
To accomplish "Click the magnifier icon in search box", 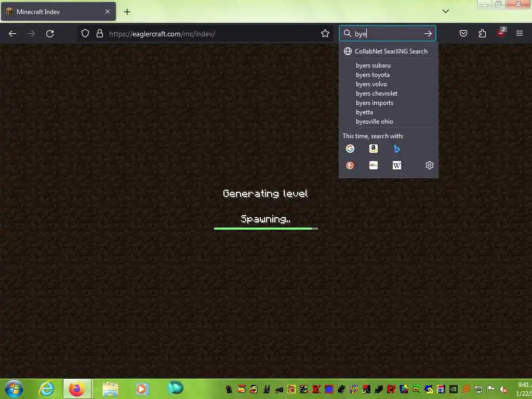I will (348, 33).
